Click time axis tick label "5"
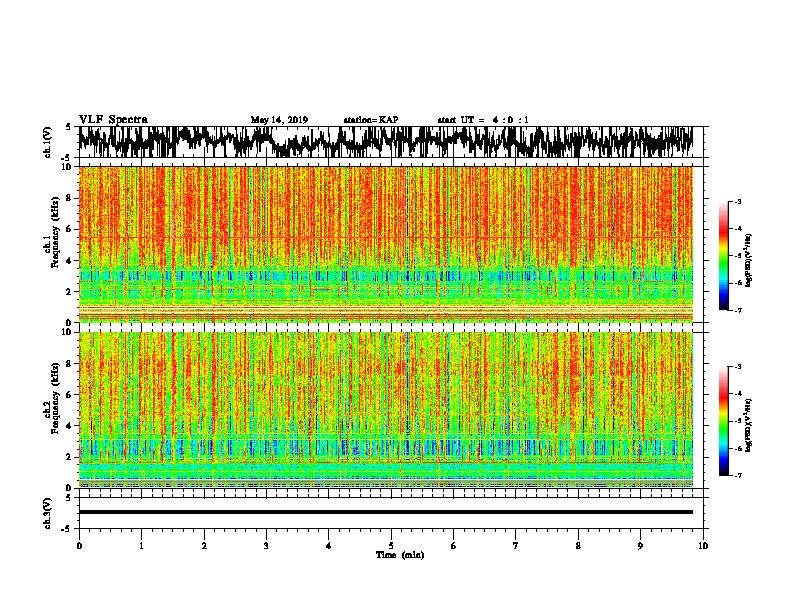The image size is (792, 612). pyautogui.click(x=391, y=545)
